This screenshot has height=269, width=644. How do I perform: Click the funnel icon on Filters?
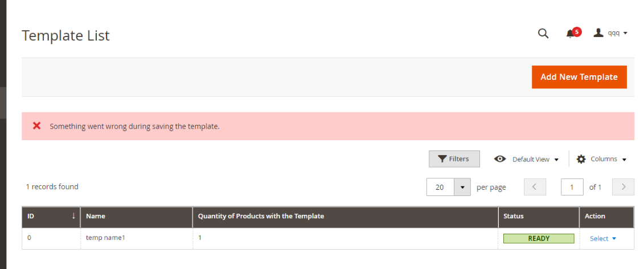pyautogui.click(x=442, y=159)
